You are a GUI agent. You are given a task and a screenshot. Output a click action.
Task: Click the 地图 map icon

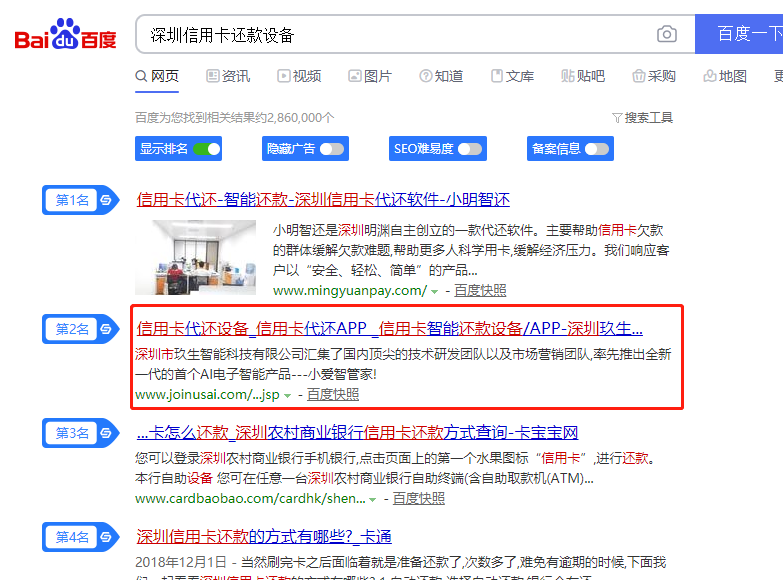click(710, 76)
